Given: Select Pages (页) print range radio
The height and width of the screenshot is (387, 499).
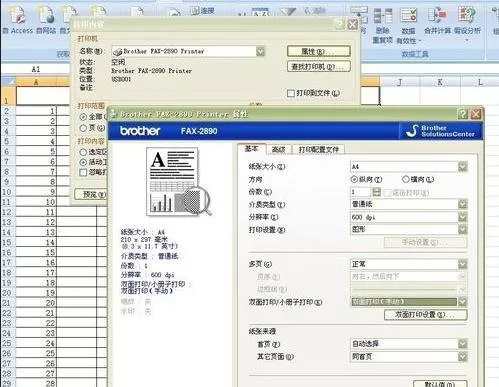Looking at the screenshot, I should click(83, 128).
